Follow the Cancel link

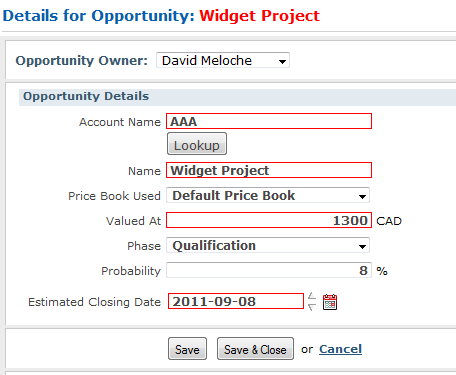(340, 349)
